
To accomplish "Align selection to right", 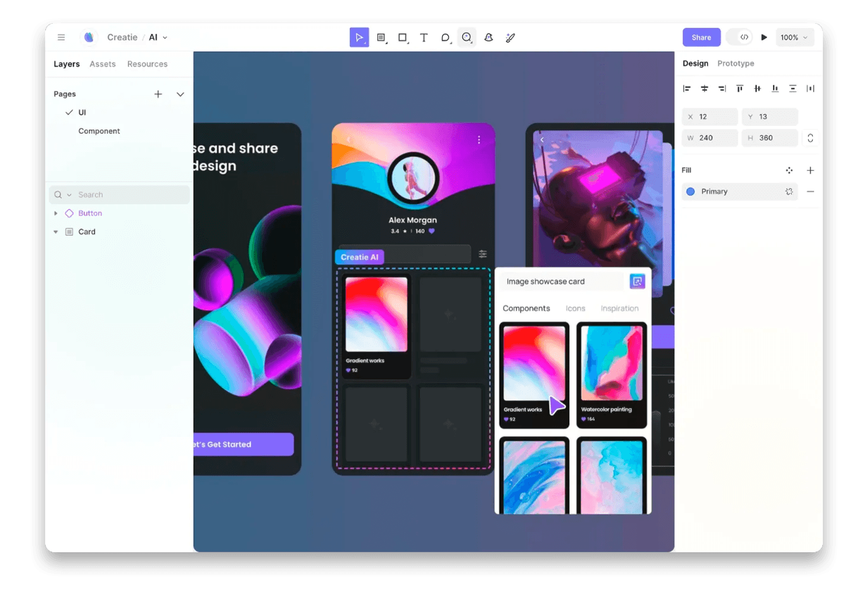I will (x=722, y=88).
